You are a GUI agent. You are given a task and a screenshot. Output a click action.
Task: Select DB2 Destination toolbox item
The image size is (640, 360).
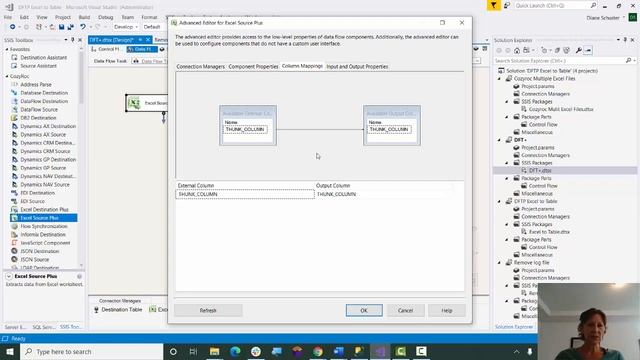(38, 118)
